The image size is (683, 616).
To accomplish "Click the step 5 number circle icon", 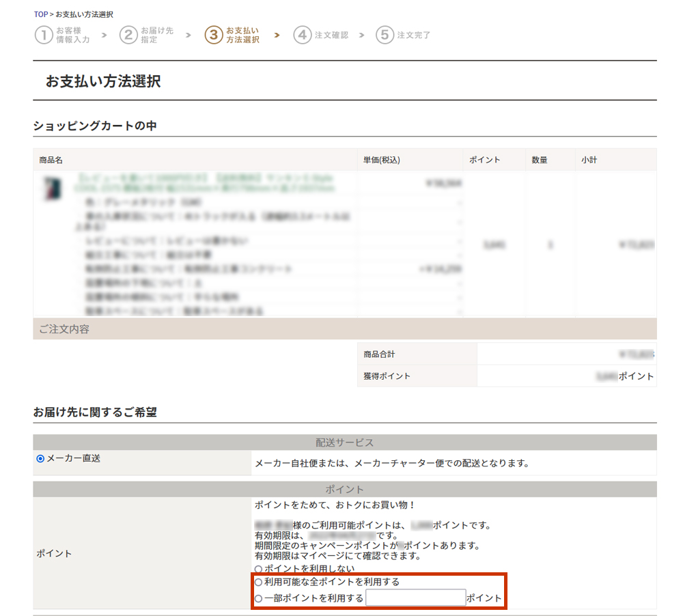I will pyautogui.click(x=385, y=35).
